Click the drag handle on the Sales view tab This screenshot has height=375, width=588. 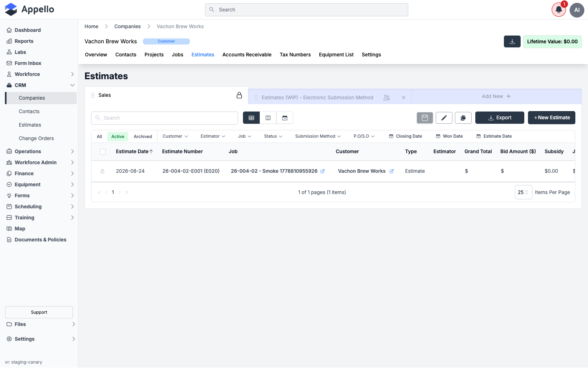[93, 95]
